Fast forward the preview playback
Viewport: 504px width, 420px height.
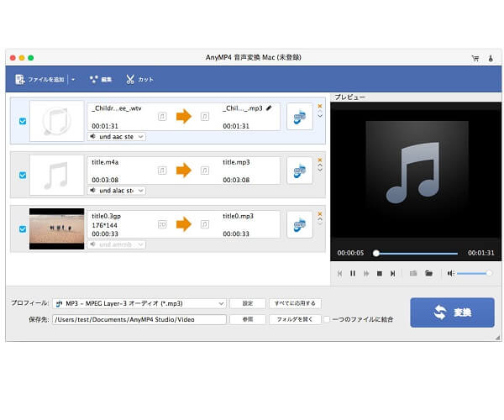(366, 274)
